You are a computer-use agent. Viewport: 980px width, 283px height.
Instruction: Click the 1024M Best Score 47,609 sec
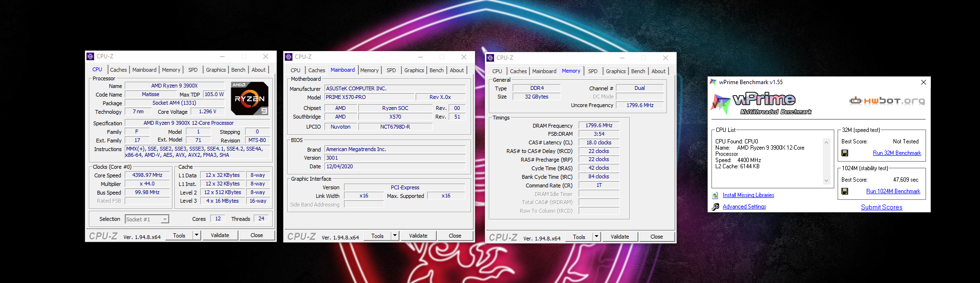click(905, 180)
